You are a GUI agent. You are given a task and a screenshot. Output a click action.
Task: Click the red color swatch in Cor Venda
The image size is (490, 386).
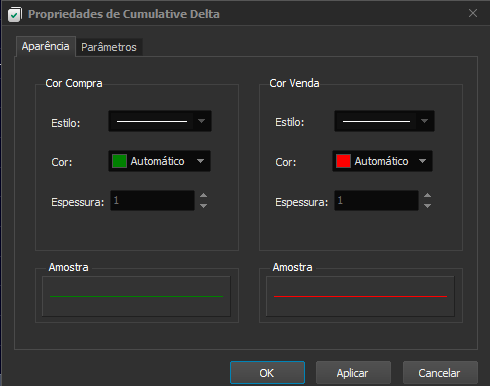[x=343, y=161]
